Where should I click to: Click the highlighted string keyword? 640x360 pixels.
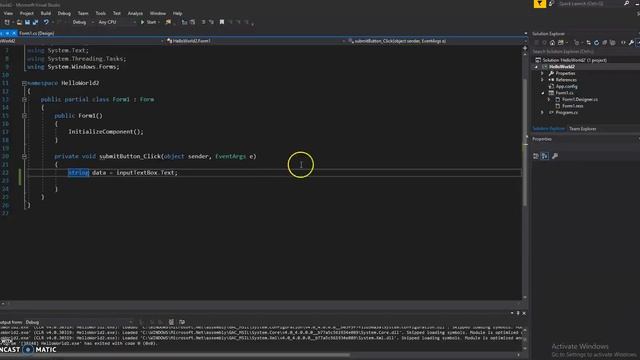pyautogui.click(x=78, y=173)
